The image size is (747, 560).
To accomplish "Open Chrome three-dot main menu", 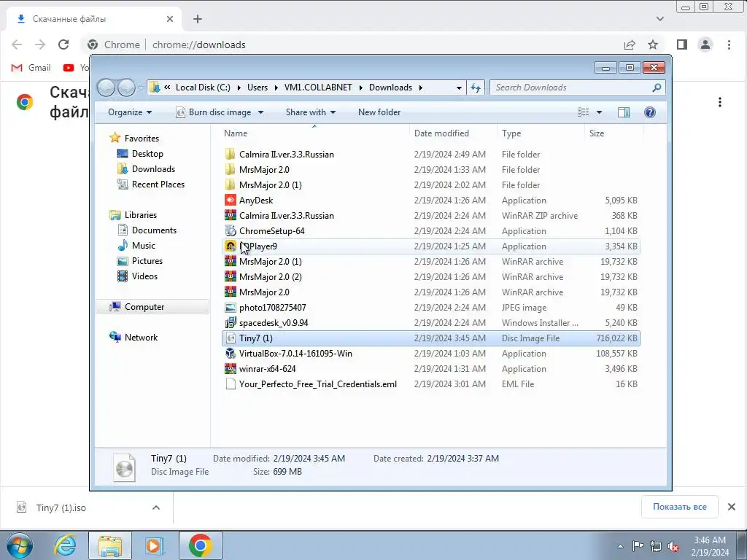I will click(729, 44).
